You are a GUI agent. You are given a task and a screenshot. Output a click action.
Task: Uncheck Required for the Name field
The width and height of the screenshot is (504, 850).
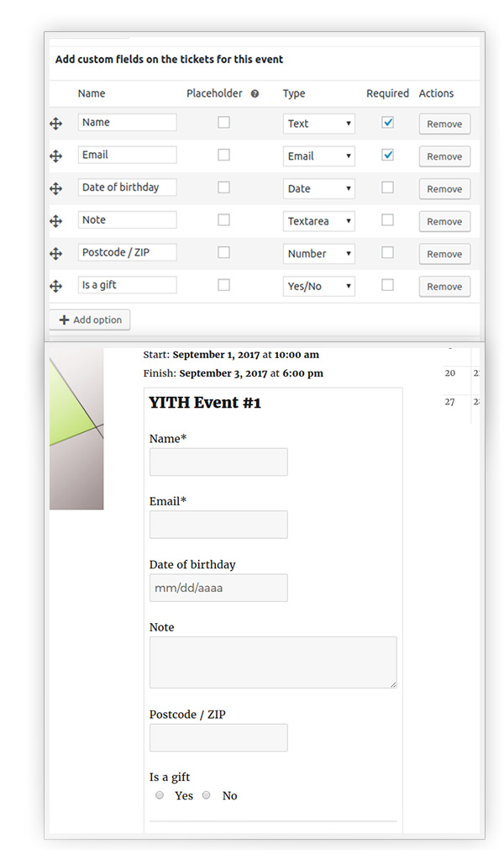coord(387,122)
